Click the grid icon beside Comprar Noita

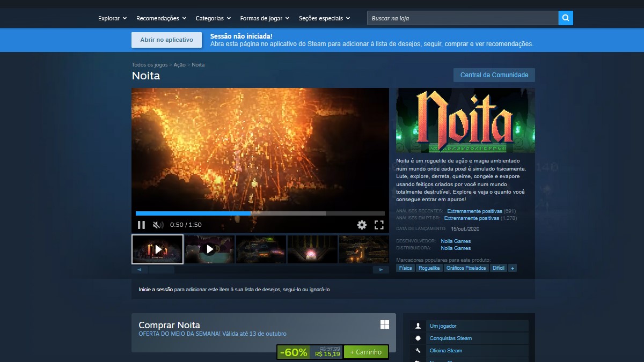point(385,324)
